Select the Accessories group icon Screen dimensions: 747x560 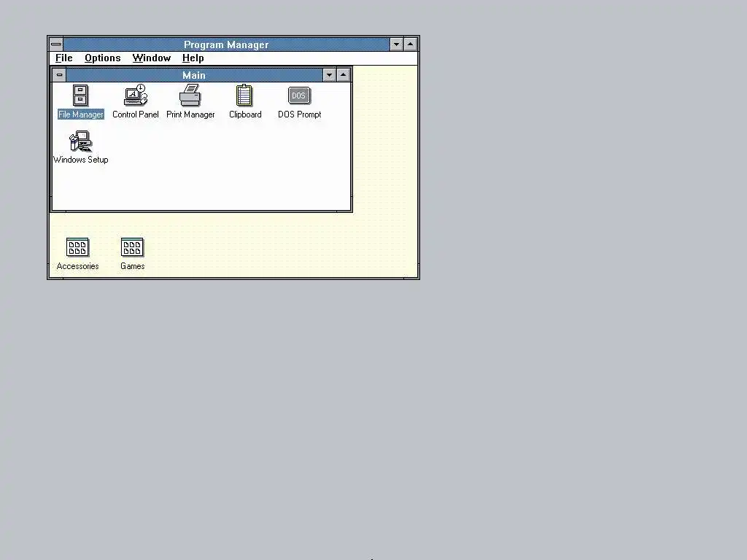point(77,247)
